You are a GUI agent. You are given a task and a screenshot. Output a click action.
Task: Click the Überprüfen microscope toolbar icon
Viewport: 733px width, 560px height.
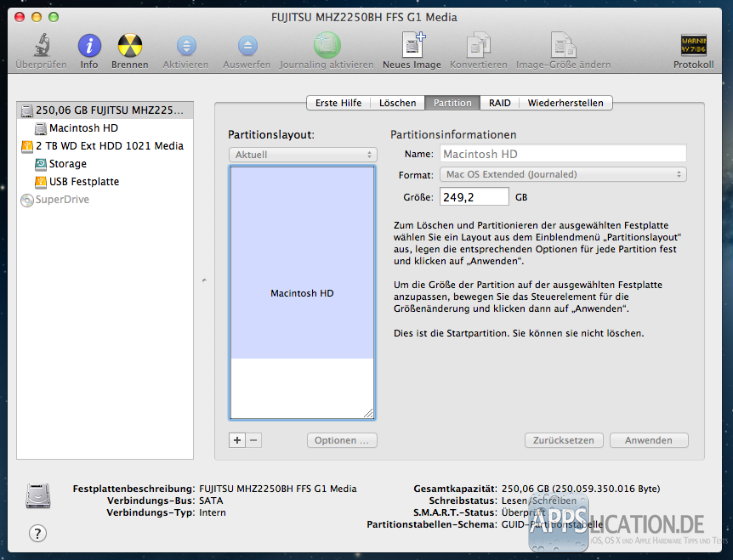pos(41,45)
